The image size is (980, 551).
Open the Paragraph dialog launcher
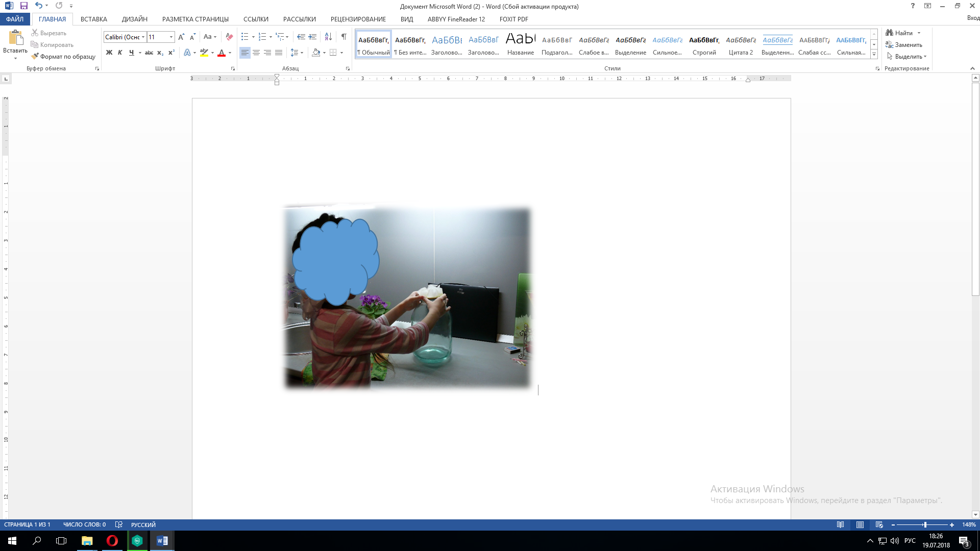coord(348,68)
